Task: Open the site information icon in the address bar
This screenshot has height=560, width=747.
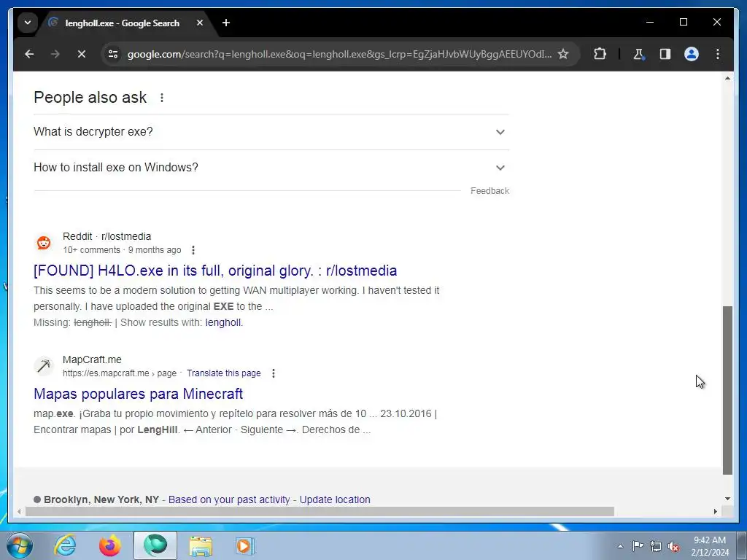Action: [x=113, y=54]
